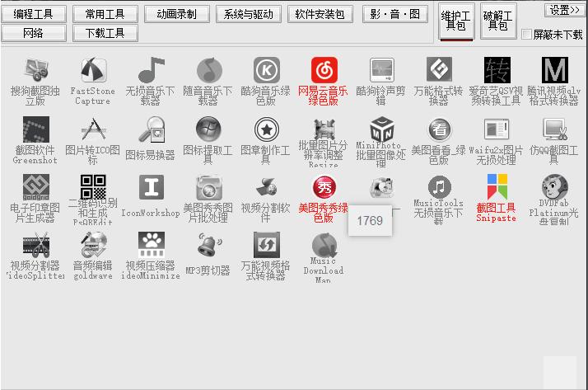Open 批量图片分辨率调整 Resize
The height and width of the screenshot is (390, 588).
coord(324,129)
